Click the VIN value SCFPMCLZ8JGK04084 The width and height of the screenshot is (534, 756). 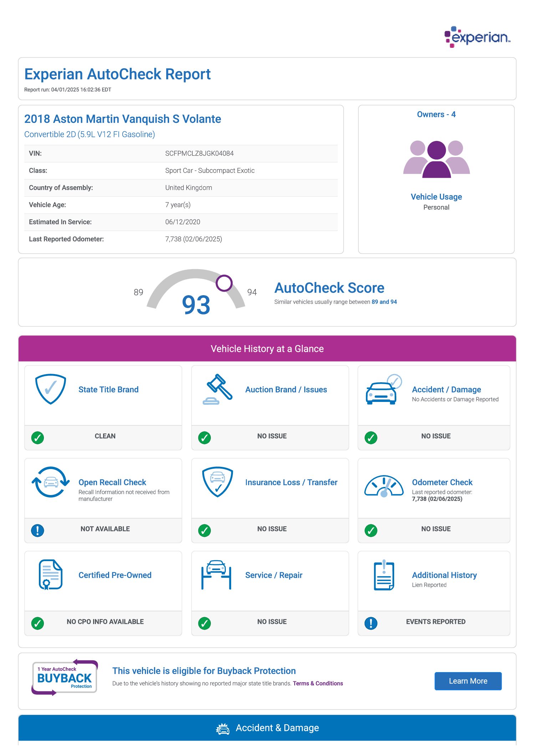point(199,153)
